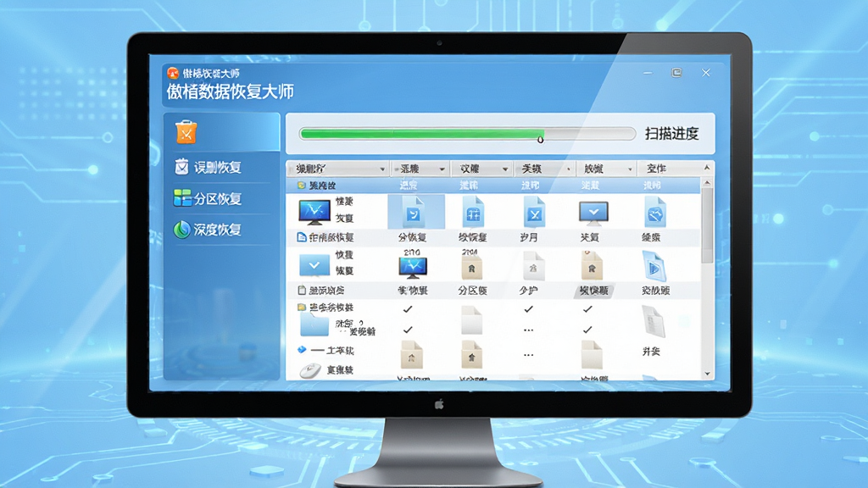Toggle the upper checkmark below 隻物質 column
This screenshot has height=488, width=868.
tap(408, 309)
